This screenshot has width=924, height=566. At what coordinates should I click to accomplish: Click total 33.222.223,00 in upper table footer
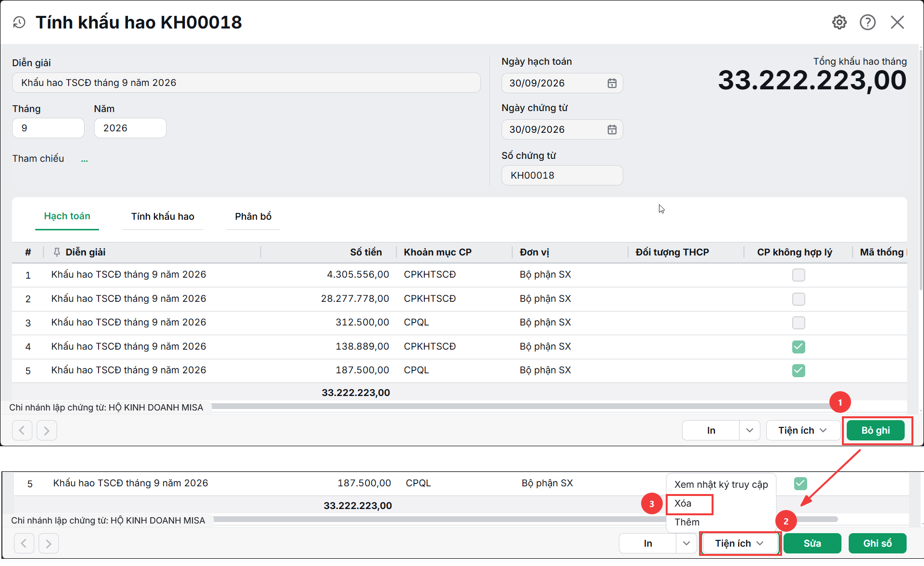tap(356, 393)
